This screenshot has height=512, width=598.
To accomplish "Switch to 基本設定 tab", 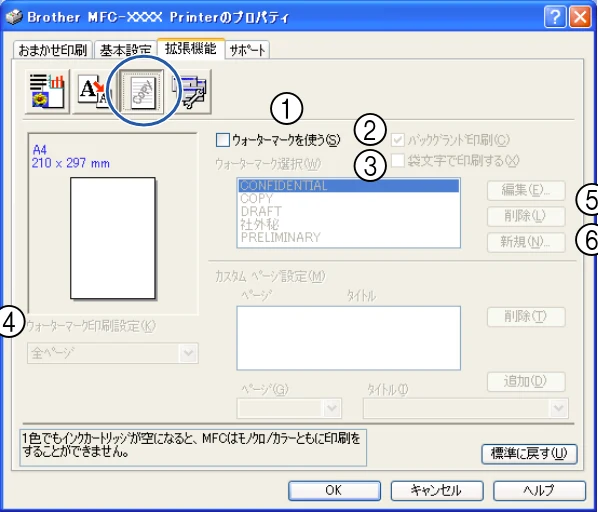I will click(125, 50).
